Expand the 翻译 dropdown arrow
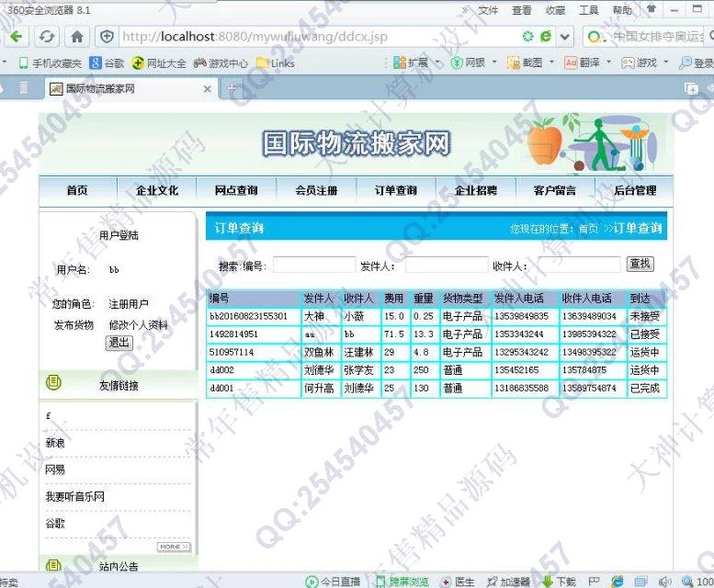714x588 pixels. pyautogui.click(x=609, y=62)
